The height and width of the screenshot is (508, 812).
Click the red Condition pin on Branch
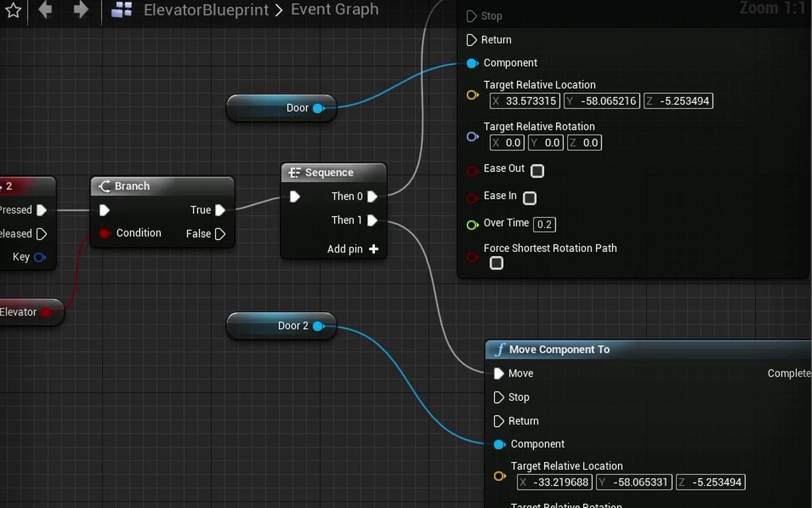click(x=104, y=233)
